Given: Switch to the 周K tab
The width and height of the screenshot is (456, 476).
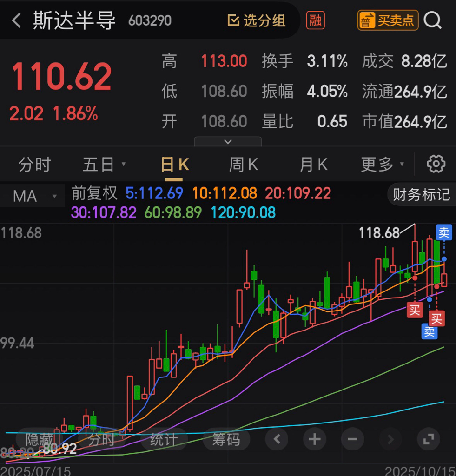Looking at the screenshot, I should point(244,165).
